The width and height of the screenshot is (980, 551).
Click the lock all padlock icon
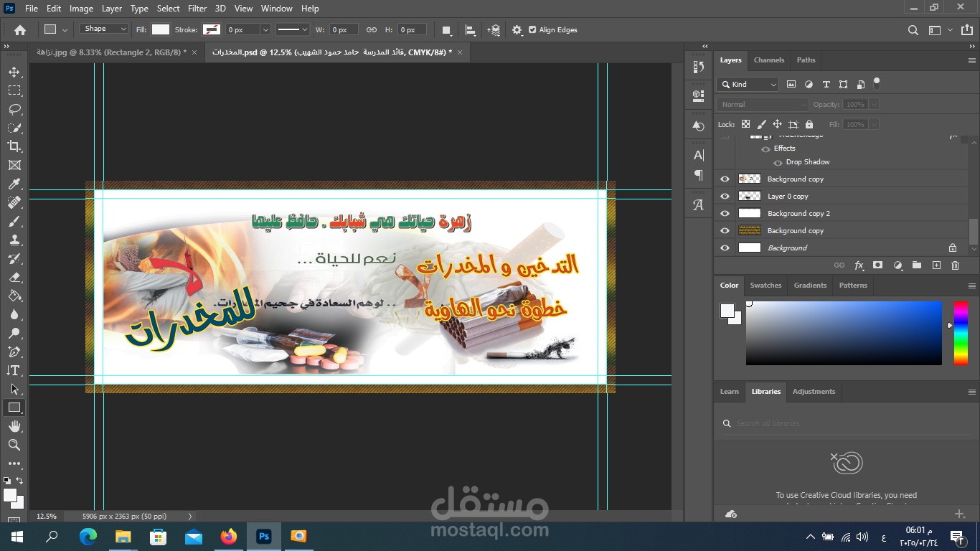pos(809,124)
